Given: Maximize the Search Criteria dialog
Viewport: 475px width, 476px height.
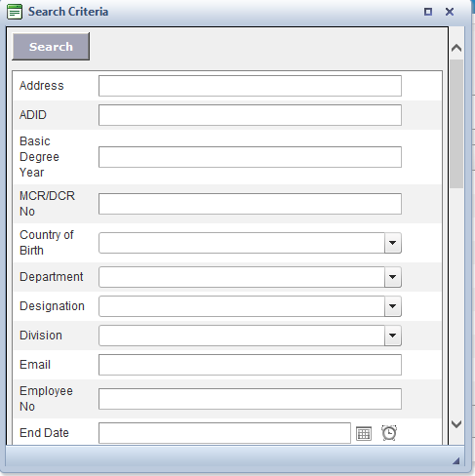Looking at the screenshot, I should click(428, 12).
